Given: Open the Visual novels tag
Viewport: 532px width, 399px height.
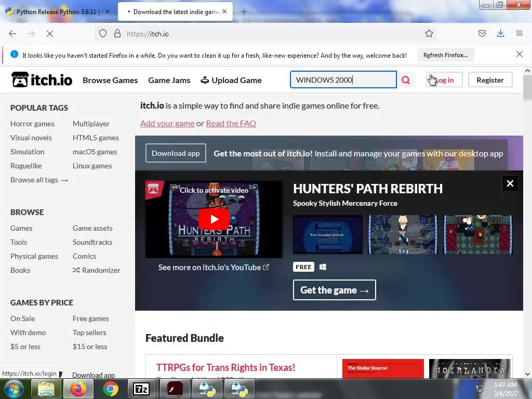Looking at the screenshot, I should tap(31, 138).
